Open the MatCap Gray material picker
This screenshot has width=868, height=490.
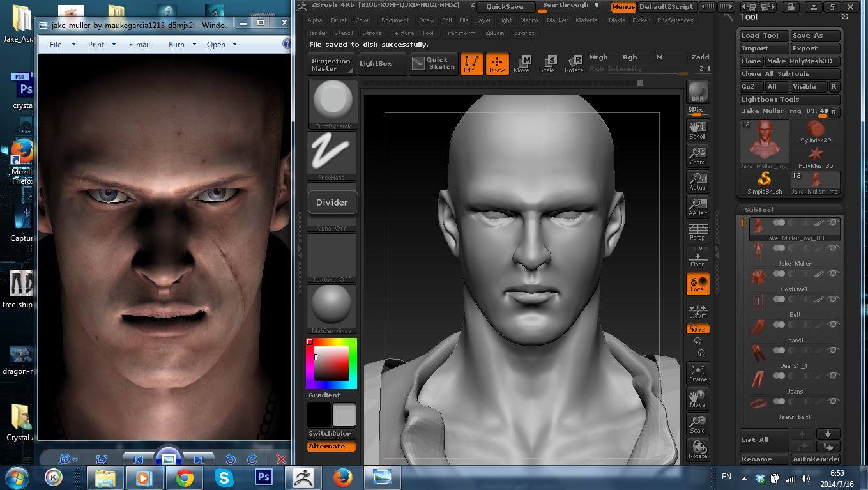pyautogui.click(x=332, y=309)
